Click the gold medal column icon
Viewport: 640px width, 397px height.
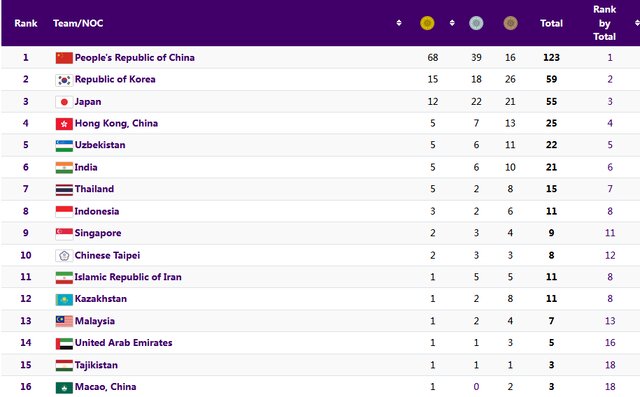coord(427,23)
